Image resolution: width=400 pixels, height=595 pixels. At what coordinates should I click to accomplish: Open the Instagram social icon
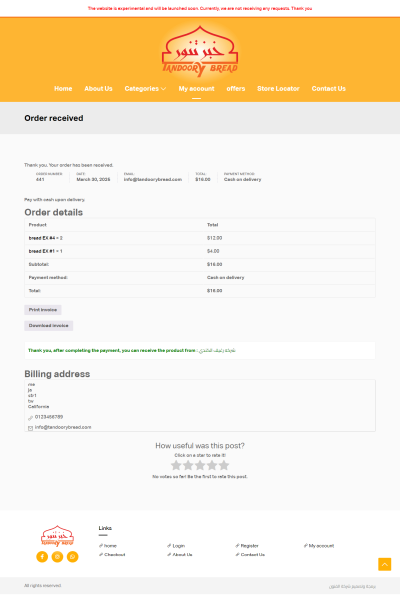coord(57,557)
